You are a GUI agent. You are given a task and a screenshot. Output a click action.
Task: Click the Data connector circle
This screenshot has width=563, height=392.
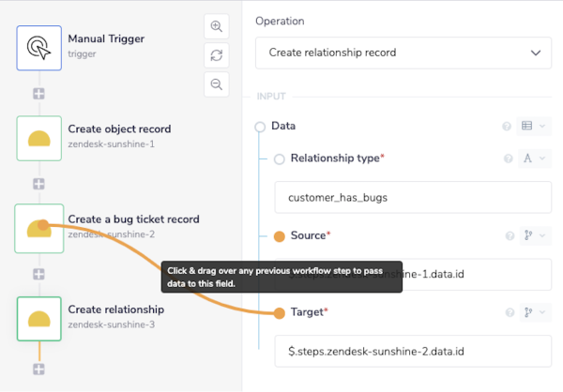coord(260,127)
